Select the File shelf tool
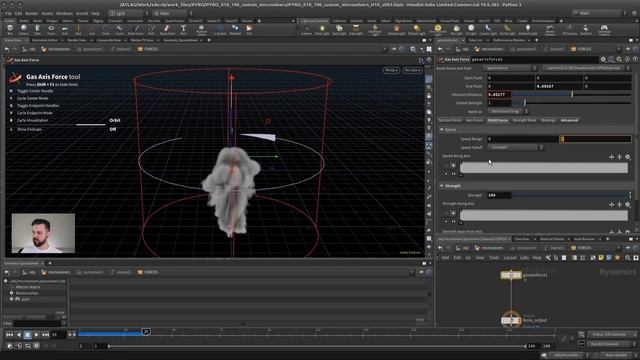Screen dimensions: 640x360 (249, 29)
